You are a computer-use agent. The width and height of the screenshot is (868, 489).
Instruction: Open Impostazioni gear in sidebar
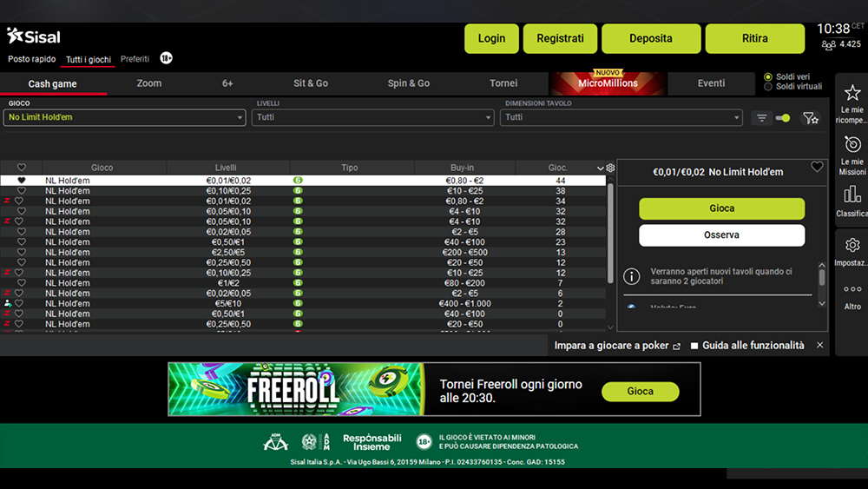click(x=852, y=245)
